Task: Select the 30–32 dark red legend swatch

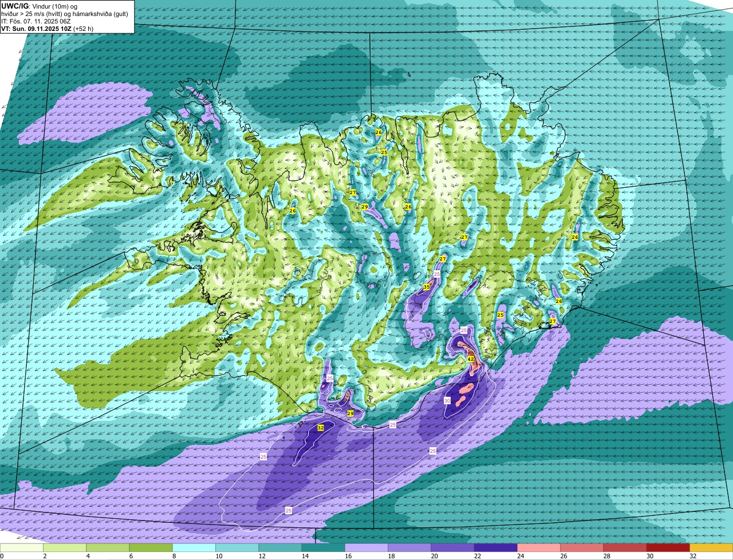Action: click(668, 548)
